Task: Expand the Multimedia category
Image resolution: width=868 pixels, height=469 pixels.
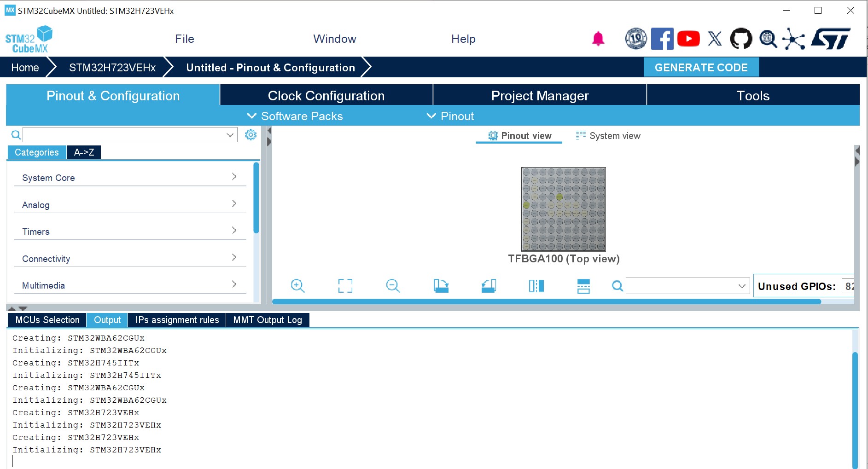Action: [130, 285]
